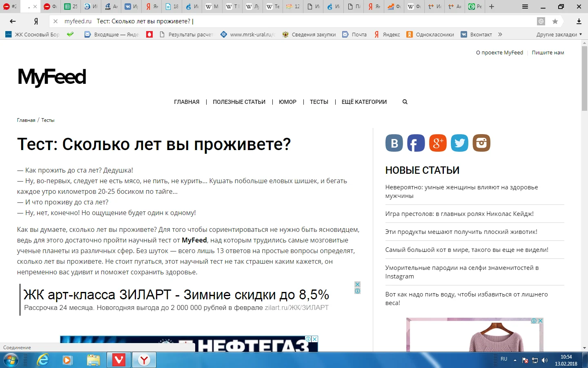Bookmark this page with the star icon

point(555,21)
